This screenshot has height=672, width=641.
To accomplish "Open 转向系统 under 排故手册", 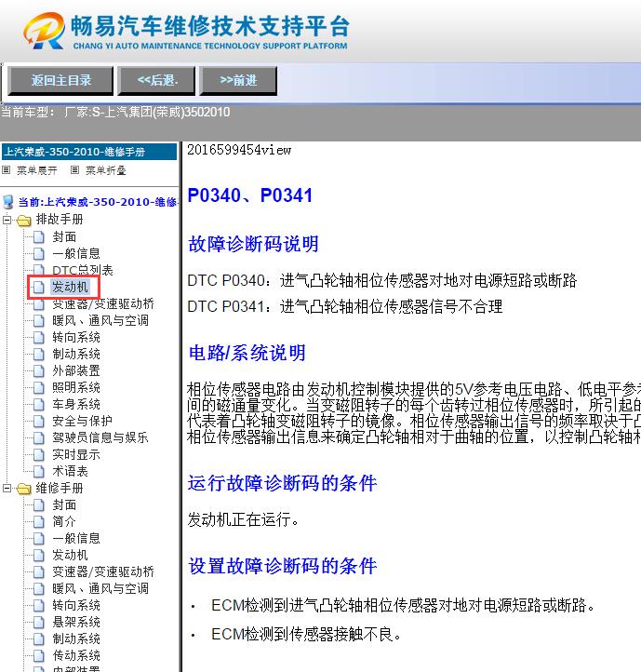I will coord(76,337).
